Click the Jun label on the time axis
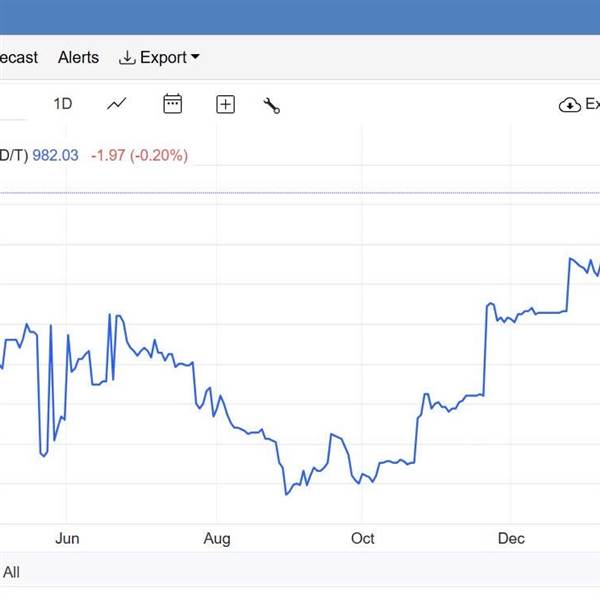 tap(66, 539)
